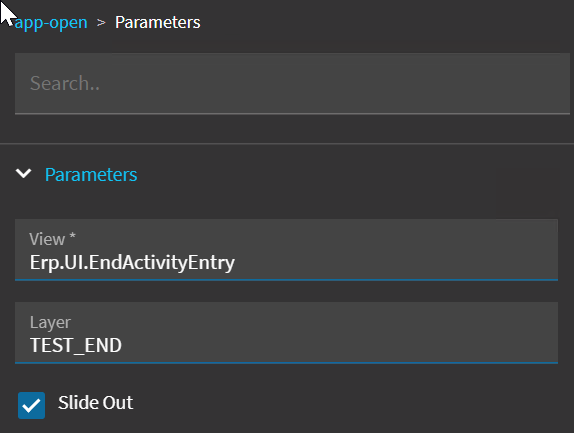Click the View * field label

tap(52, 239)
